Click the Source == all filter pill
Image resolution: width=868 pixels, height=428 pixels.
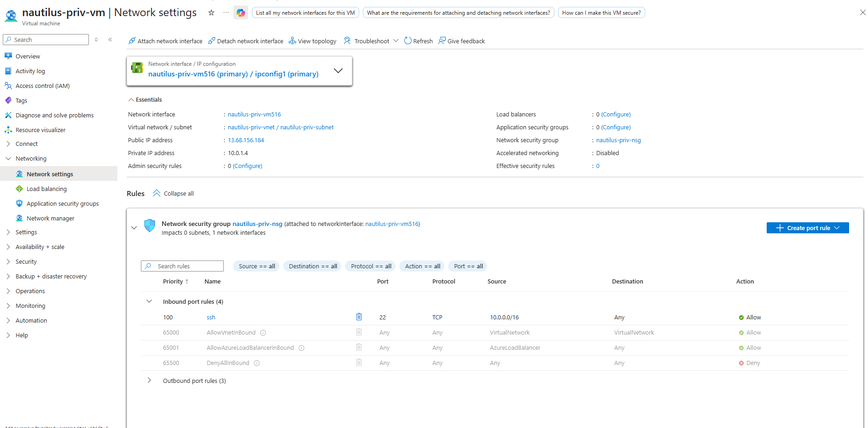click(x=256, y=266)
